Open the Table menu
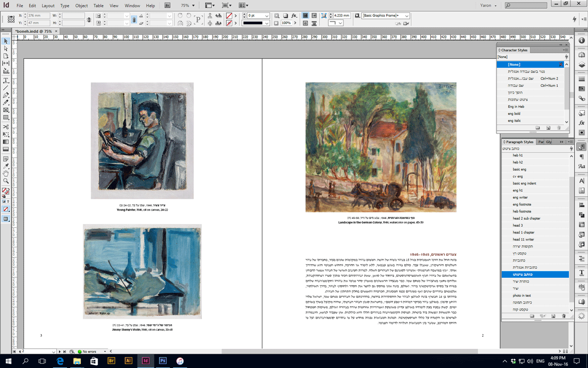 98,5
